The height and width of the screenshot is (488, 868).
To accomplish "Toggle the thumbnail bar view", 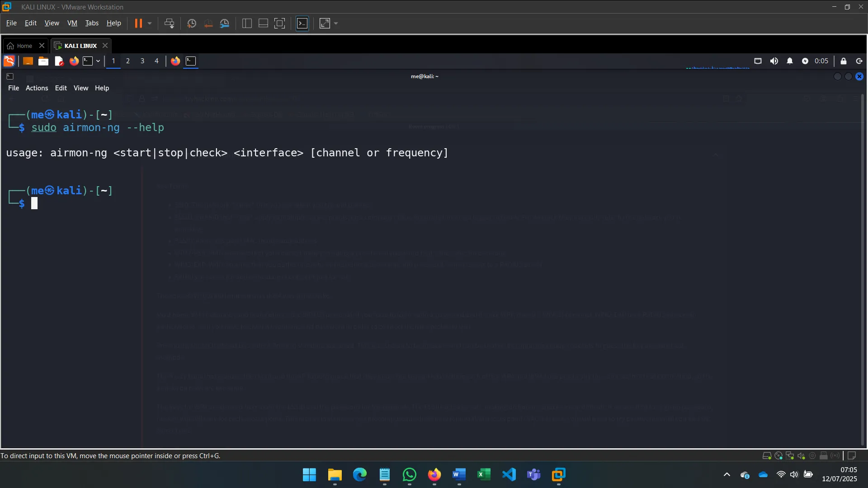I will coord(263,23).
